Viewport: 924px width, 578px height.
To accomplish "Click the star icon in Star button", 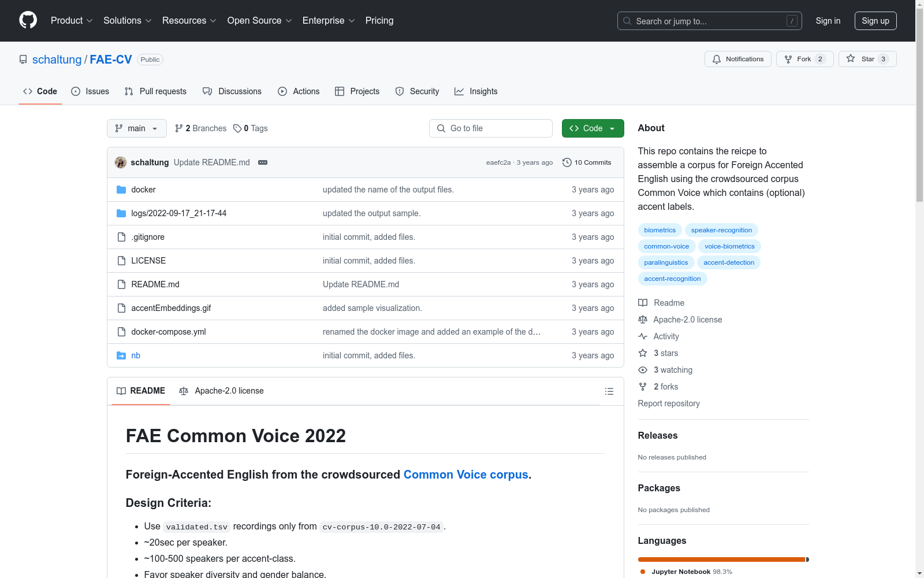I will tap(851, 58).
